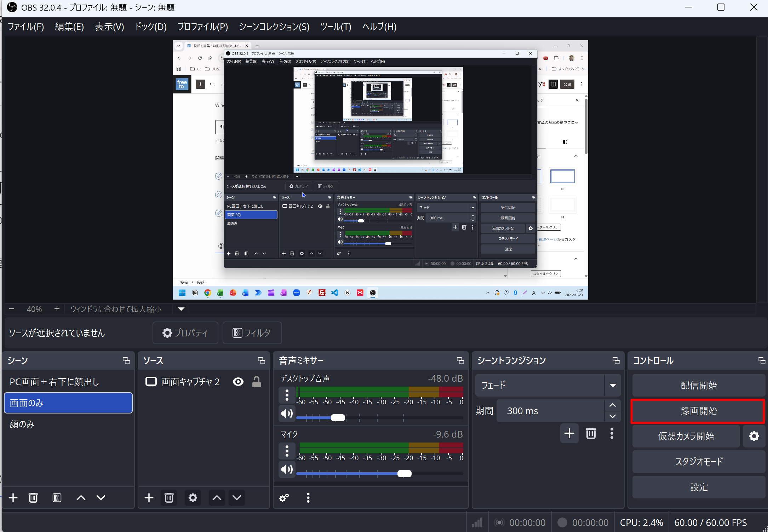Open source properties gear in Sources panel
This screenshot has width=768, height=532.
tap(193, 498)
